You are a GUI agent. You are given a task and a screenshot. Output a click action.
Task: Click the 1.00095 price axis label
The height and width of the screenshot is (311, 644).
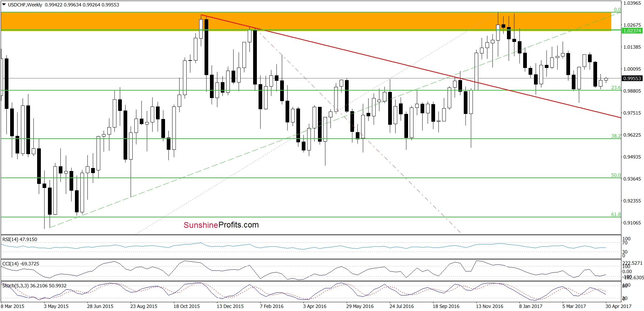click(x=632, y=69)
